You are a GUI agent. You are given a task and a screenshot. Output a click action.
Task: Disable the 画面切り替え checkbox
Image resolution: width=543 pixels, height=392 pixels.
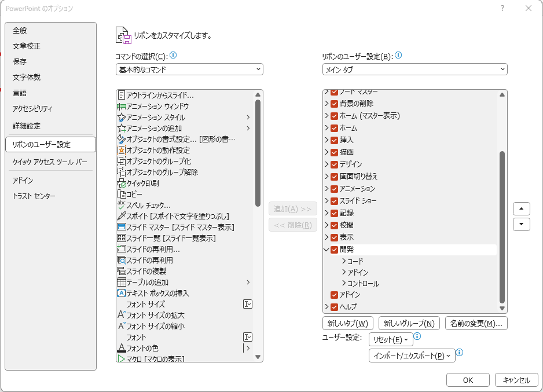pos(334,177)
